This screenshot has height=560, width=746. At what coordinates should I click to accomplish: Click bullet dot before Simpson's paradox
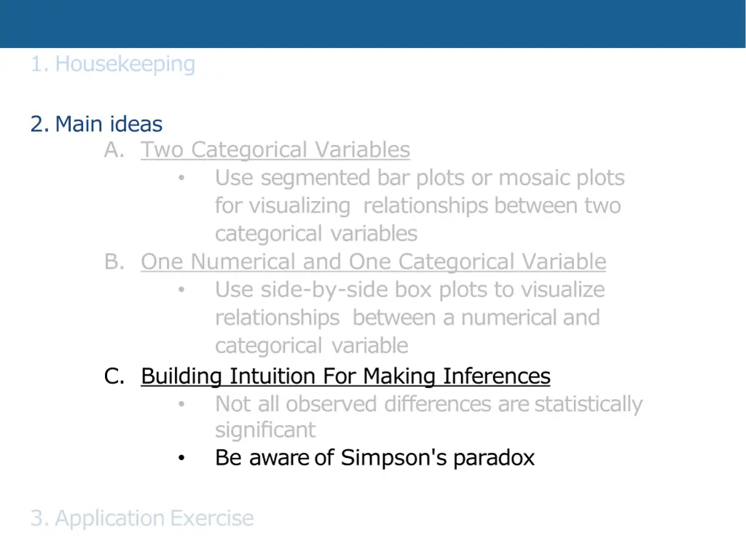[x=181, y=458]
